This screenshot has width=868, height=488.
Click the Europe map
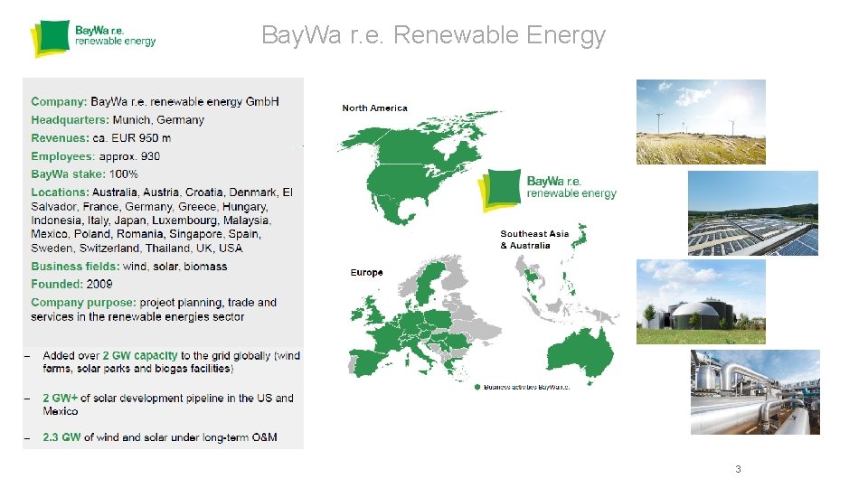point(423,318)
